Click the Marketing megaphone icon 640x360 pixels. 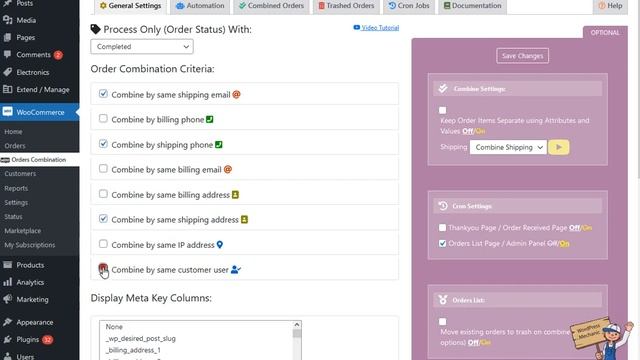tap(7, 299)
